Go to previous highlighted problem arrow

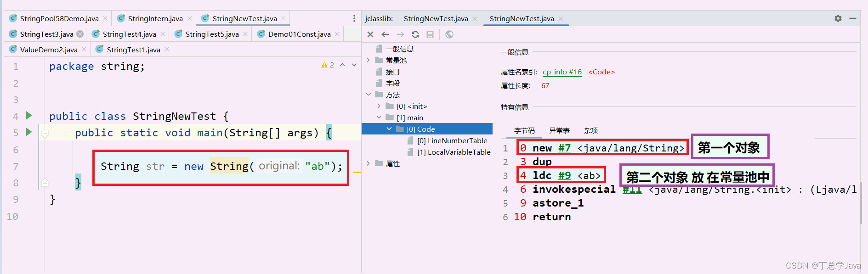(x=342, y=65)
